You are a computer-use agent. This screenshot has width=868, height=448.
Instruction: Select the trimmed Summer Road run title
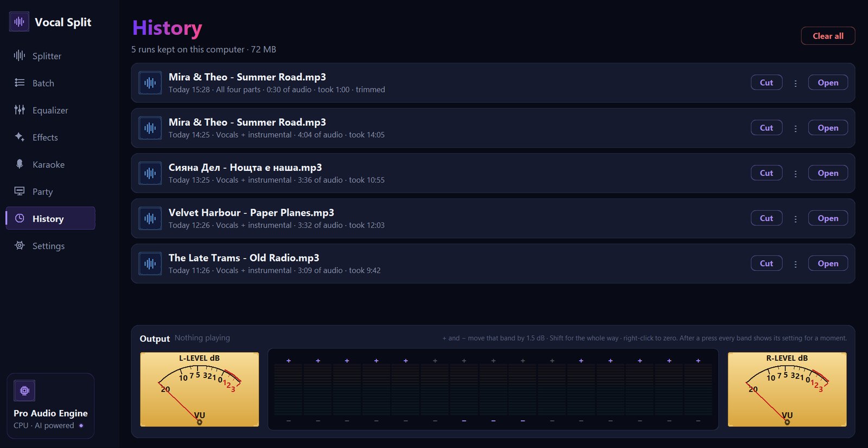tap(247, 77)
